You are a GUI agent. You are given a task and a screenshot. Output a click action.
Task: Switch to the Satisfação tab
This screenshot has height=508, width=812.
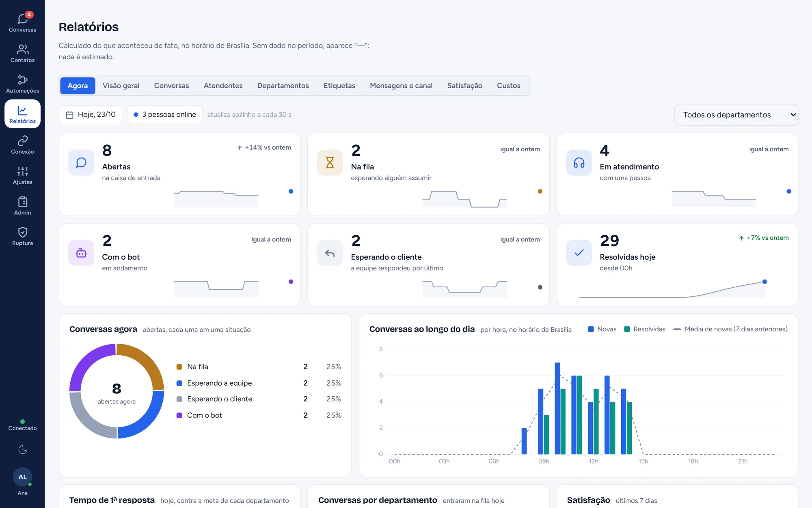point(465,86)
